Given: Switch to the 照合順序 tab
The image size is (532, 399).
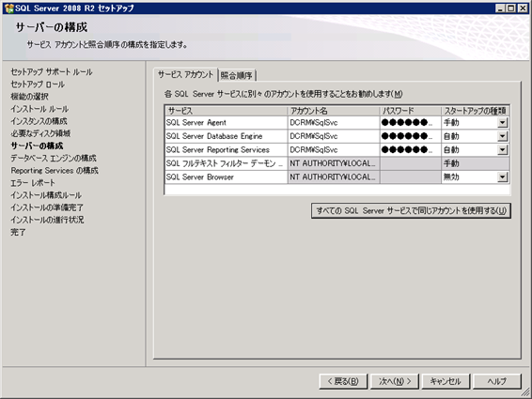Looking at the screenshot, I should point(237,75).
